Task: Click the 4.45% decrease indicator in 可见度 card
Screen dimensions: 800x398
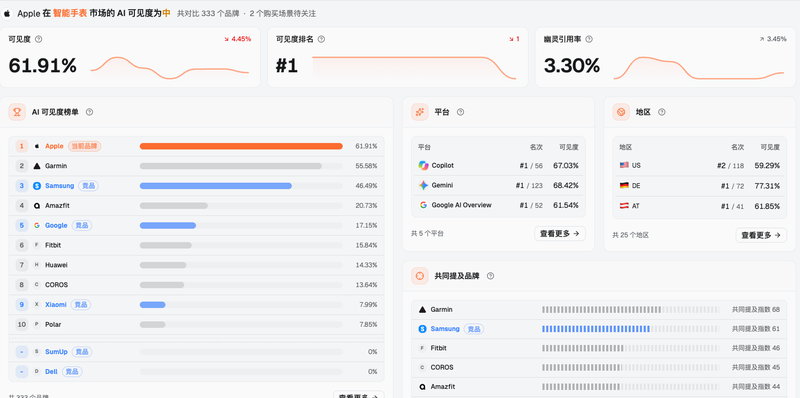Action: tap(237, 39)
